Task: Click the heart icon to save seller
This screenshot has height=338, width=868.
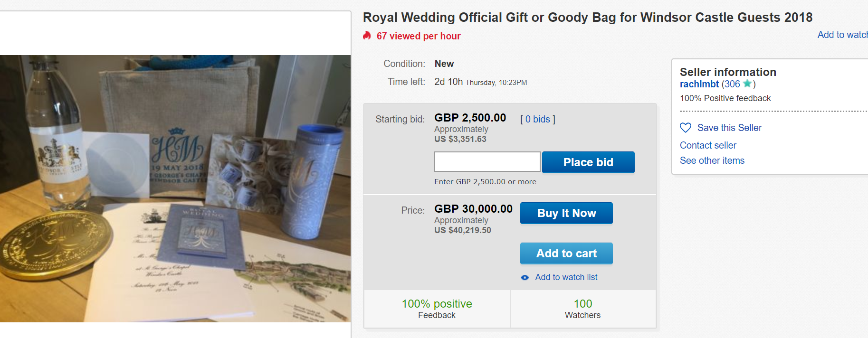Action: click(x=686, y=128)
